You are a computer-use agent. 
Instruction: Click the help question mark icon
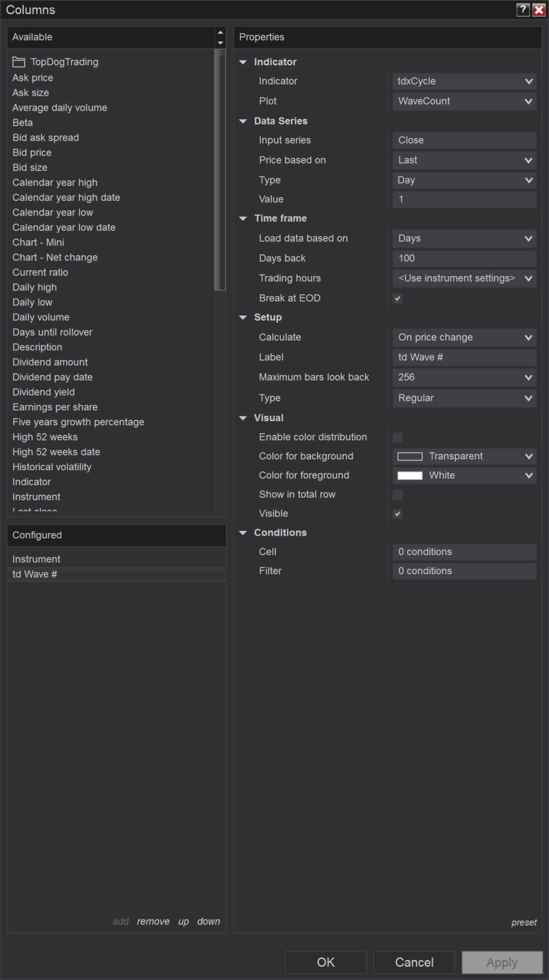pyautogui.click(x=523, y=10)
